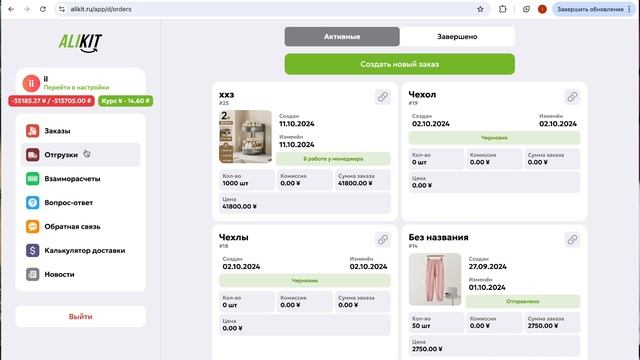Viewport: 640px width, 360px height.
Task: Open Новости menu item
Action: (x=80, y=274)
